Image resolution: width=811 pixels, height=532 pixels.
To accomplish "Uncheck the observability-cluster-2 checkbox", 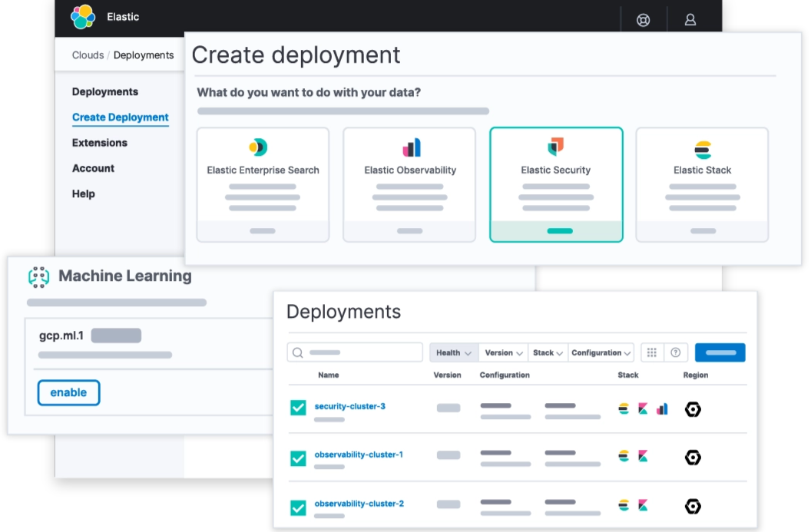I will click(298, 507).
